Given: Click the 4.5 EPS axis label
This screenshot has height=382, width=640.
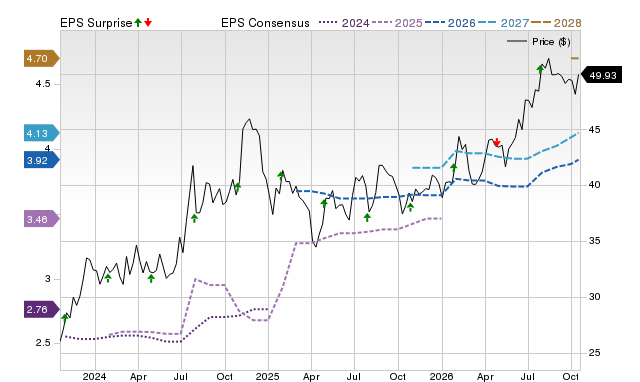Looking at the screenshot, I should 43,84.
